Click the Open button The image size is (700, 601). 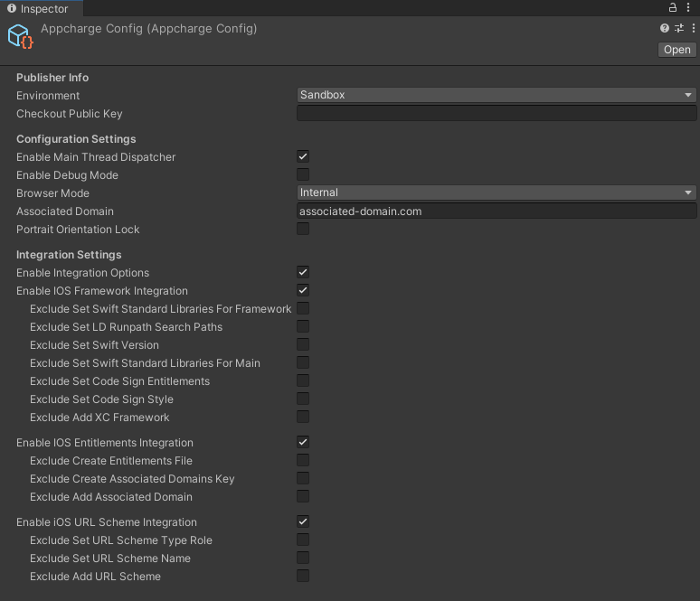(676, 50)
